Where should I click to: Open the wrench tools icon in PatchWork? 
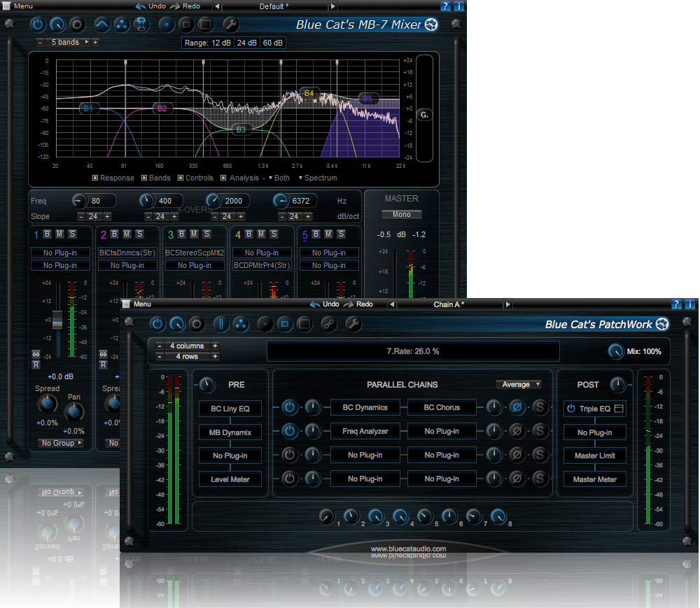point(353,324)
